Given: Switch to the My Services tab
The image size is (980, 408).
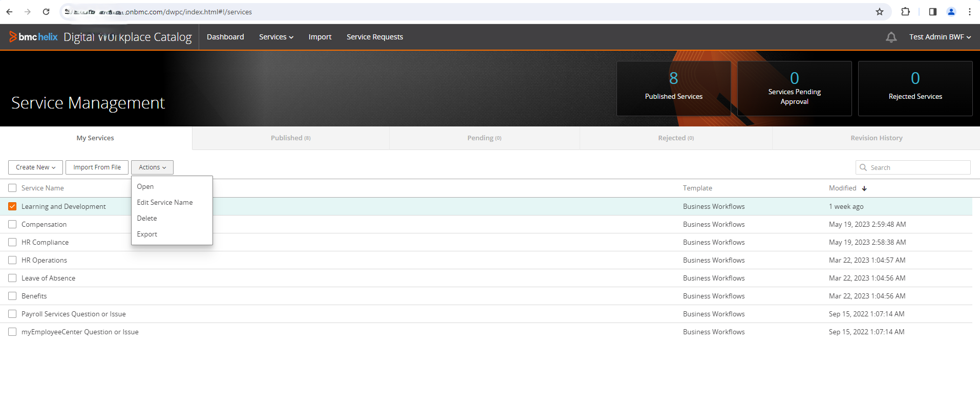Looking at the screenshot, I should 95,138.
